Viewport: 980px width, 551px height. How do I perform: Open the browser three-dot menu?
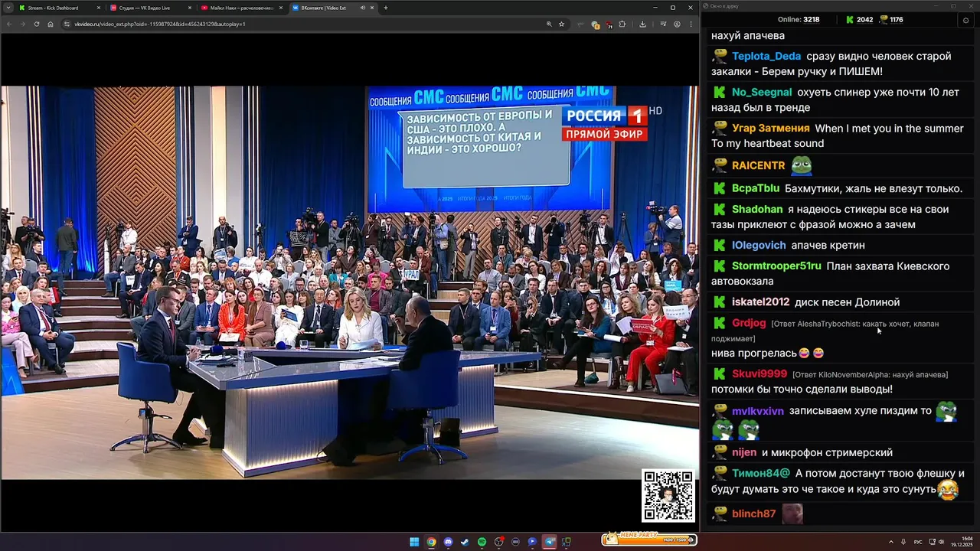(691, 24)
